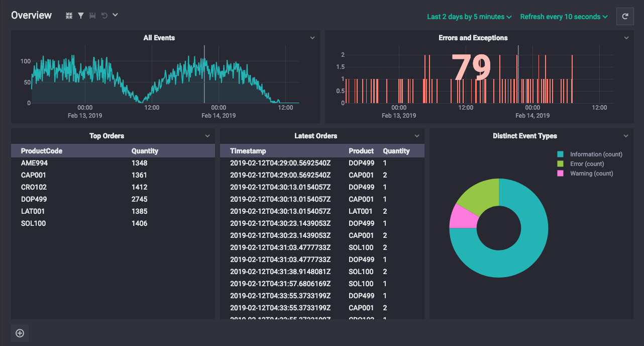This screenshot has height=346, width=644.
Task: Click the compress layout icon beside Overview
Action: tap(69, 16)
